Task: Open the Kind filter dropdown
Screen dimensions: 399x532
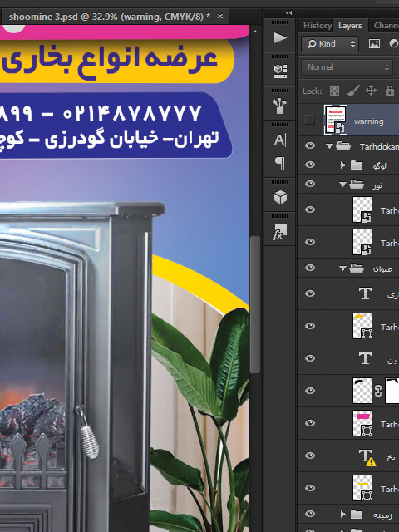Action: pyautogui.click(x=330, y=44)
